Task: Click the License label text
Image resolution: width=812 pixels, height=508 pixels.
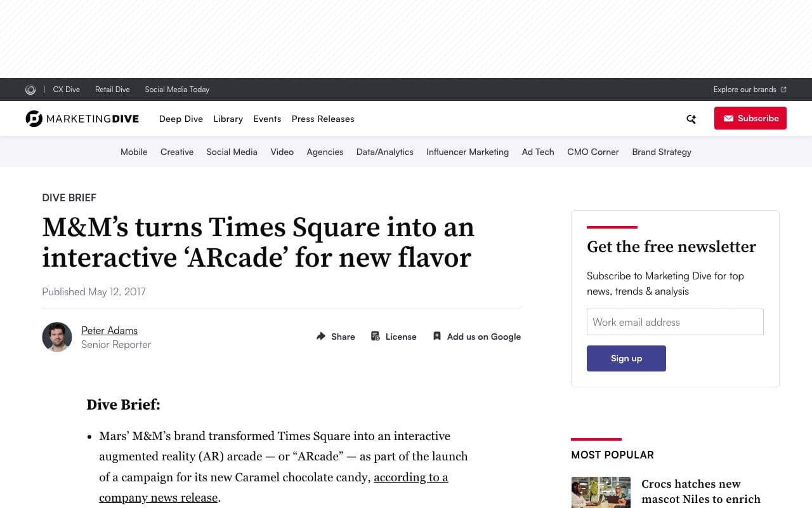Action: (401, 337)
